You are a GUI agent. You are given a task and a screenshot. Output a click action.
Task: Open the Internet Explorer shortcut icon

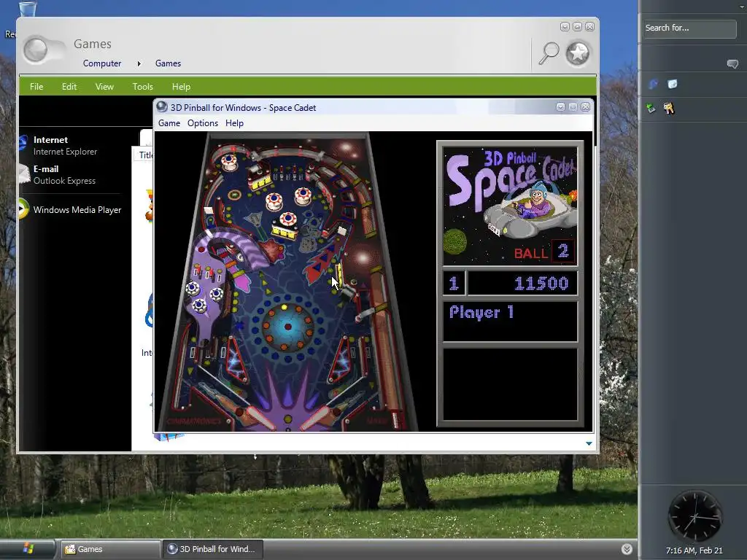[x=23, y=143]
